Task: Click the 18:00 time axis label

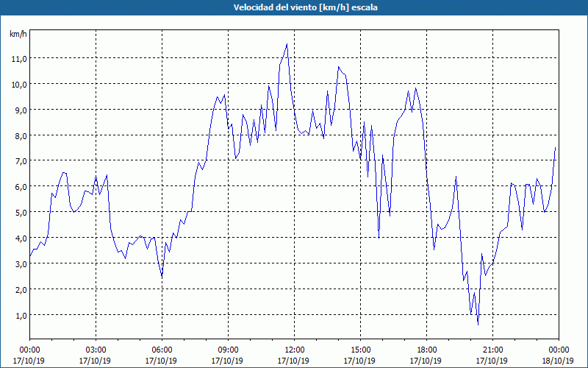Action: pos(426,350)
